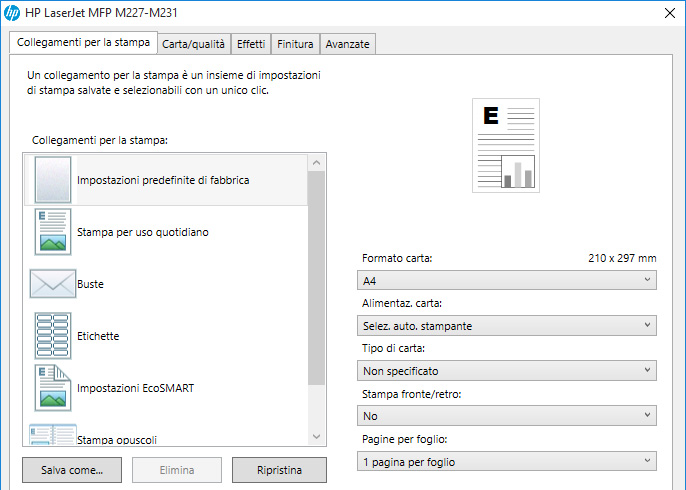Click the Buste envelope icon

[x=52, y=284]
